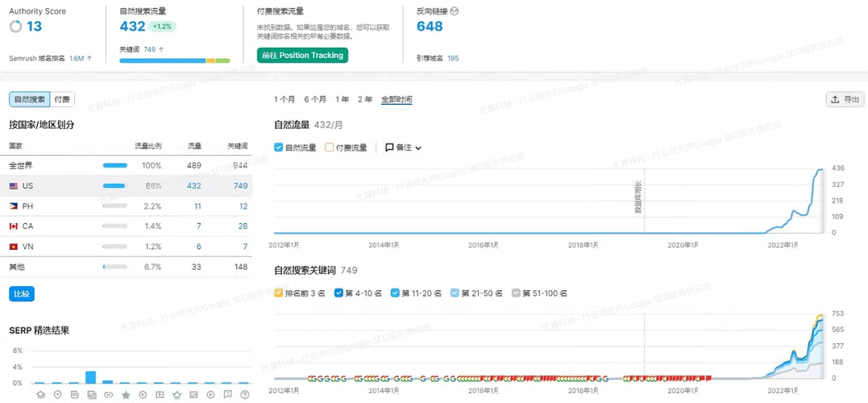Click the tallest bar in SERP 精选结果 chart
The image size is (868, 403).
91,377
